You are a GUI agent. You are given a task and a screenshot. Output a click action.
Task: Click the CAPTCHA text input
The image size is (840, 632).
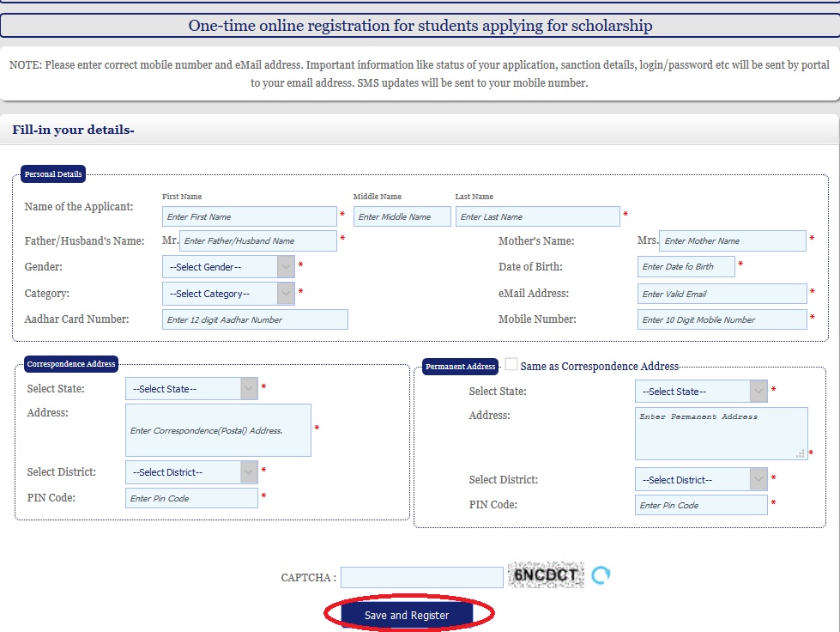click(x=422, y=577)
